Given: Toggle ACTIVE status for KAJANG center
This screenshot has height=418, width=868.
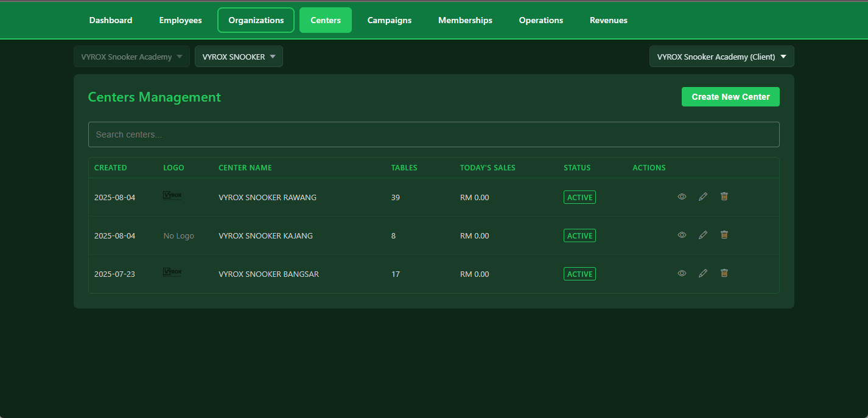Looking at the screenshot, I should coord(579,235).
